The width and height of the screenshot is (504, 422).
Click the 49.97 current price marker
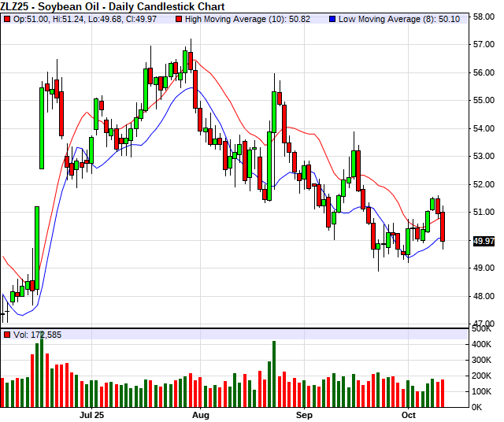[484, 241]
